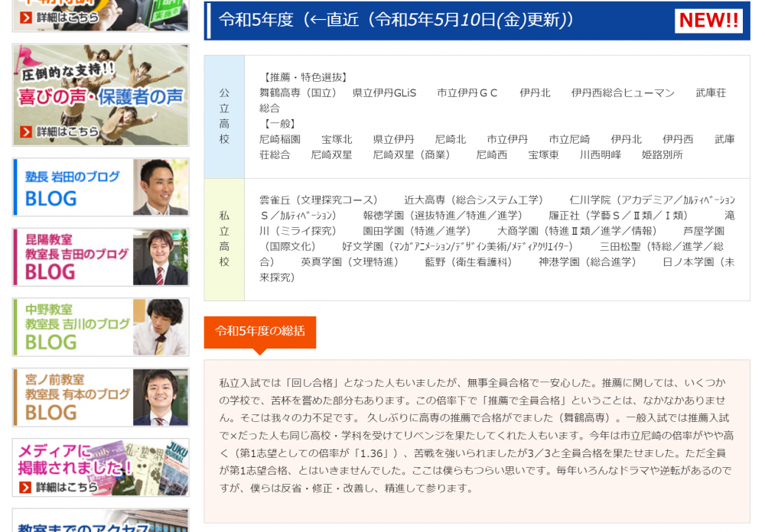Click 教室長 吉川's portrait photo

click(x=160, y=327)
